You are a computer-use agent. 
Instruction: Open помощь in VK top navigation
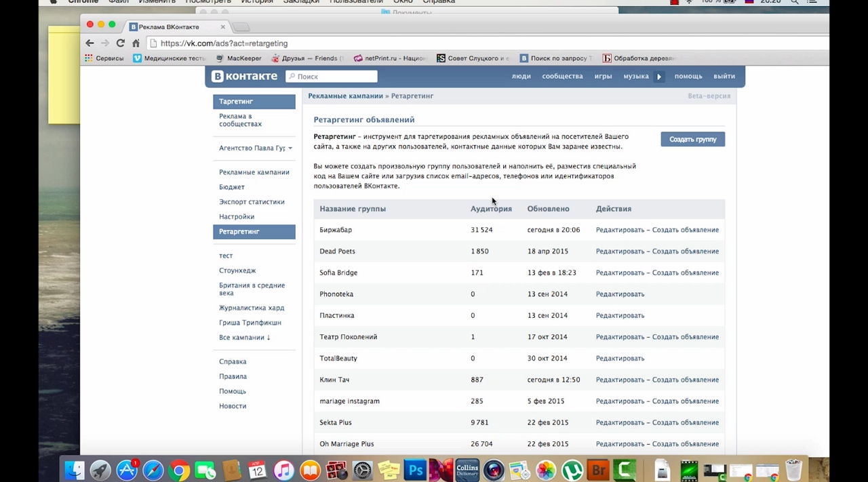[688, 77]
